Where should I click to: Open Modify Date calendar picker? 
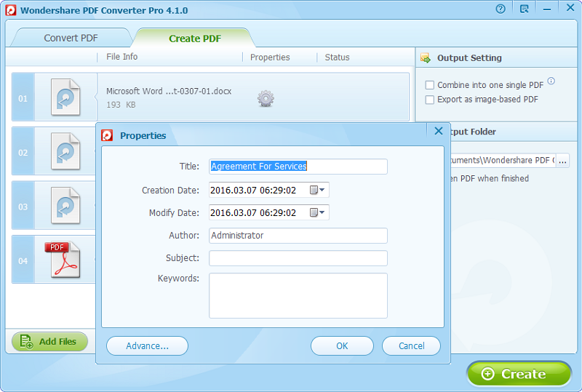coord(317,212)
